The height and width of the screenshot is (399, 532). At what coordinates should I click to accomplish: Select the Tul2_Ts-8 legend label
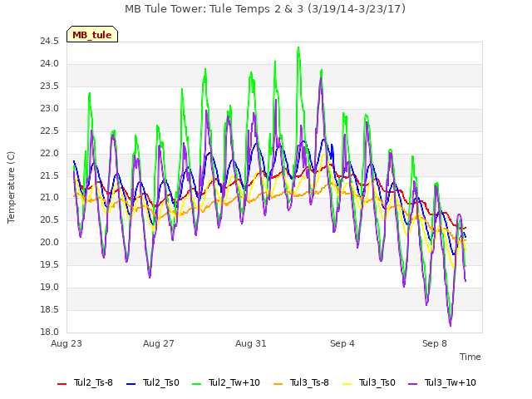93,383
